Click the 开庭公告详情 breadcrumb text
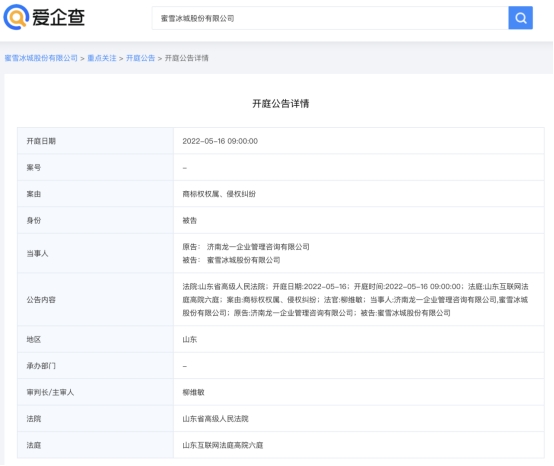This screenshot has width=554, height=466. 187,58
